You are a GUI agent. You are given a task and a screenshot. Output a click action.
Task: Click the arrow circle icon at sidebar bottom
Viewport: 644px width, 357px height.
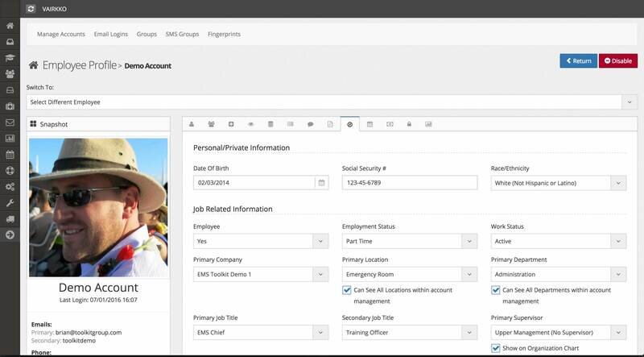(10, 235)
